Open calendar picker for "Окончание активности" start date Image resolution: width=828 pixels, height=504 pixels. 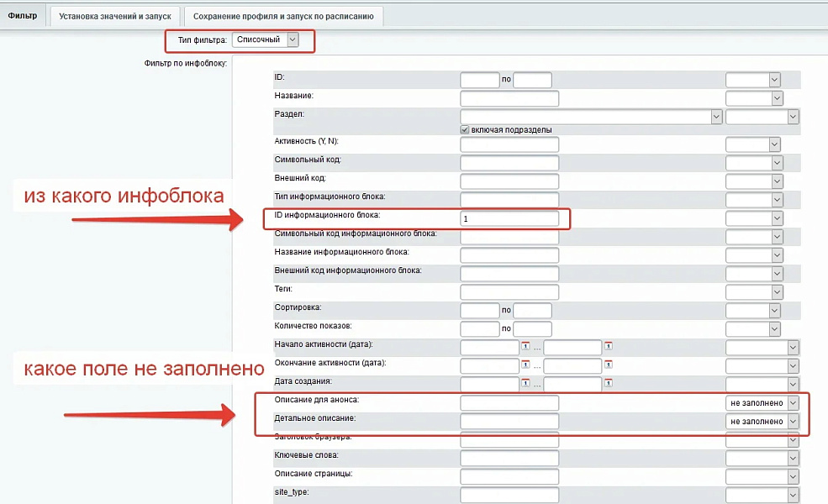point(525,365)
